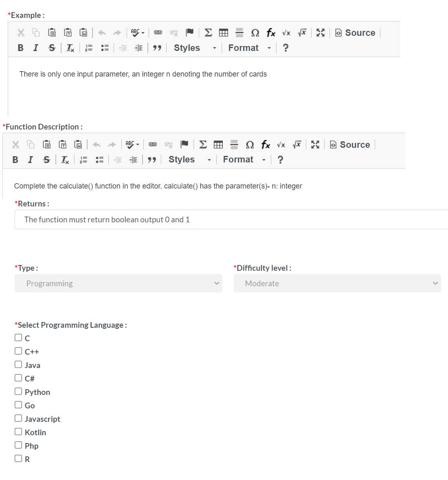This screenshot has height=480, width=448.
Task: Open the Format menu in the Example editor
Action: [x=249, y=48]
